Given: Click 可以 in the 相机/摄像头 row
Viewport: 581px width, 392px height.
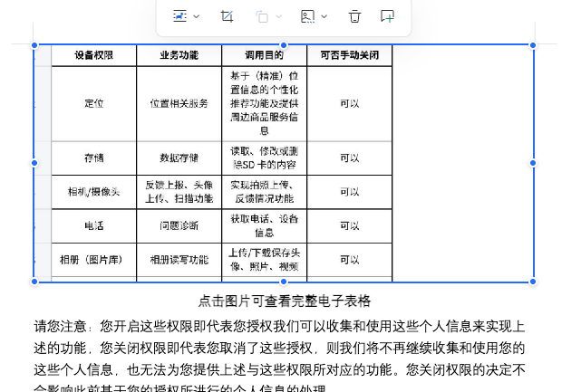Looking at the screenshot, I should 349,192.
